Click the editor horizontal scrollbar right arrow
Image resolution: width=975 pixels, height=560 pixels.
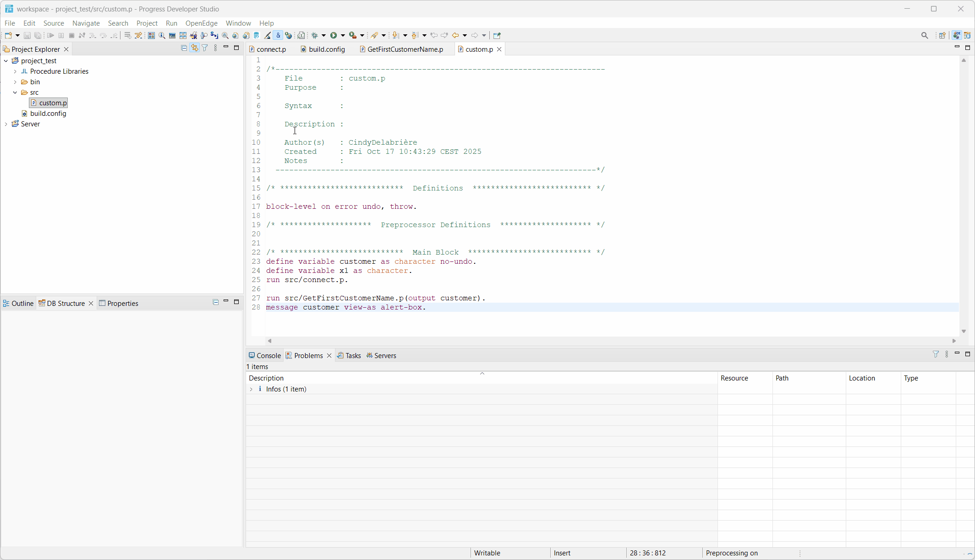(954, 341)
